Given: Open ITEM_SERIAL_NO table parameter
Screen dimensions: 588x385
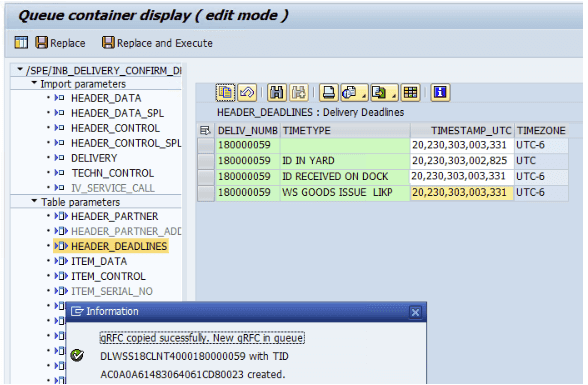Looking at the screenshot, I should [112, 291].
